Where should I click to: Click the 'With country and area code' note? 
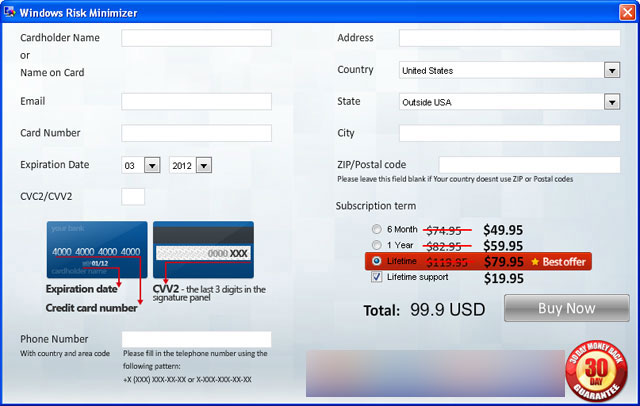click(65, 353)
